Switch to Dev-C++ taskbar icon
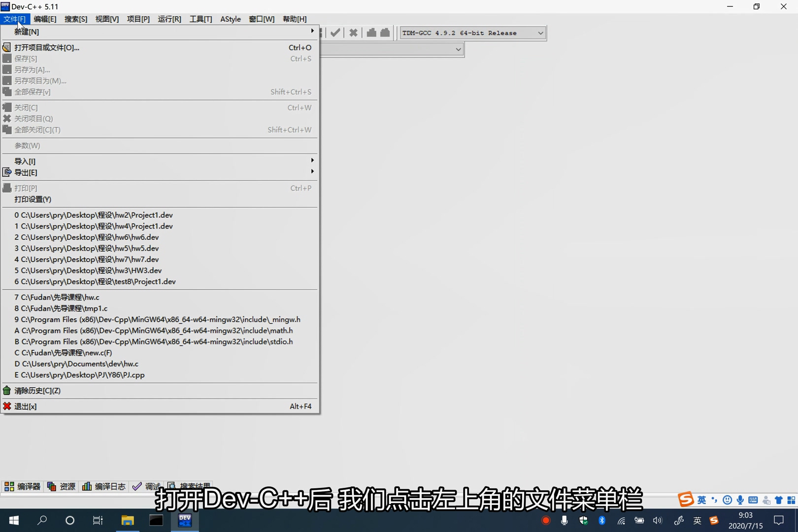798x532 pixels. (x=185, y=520)
